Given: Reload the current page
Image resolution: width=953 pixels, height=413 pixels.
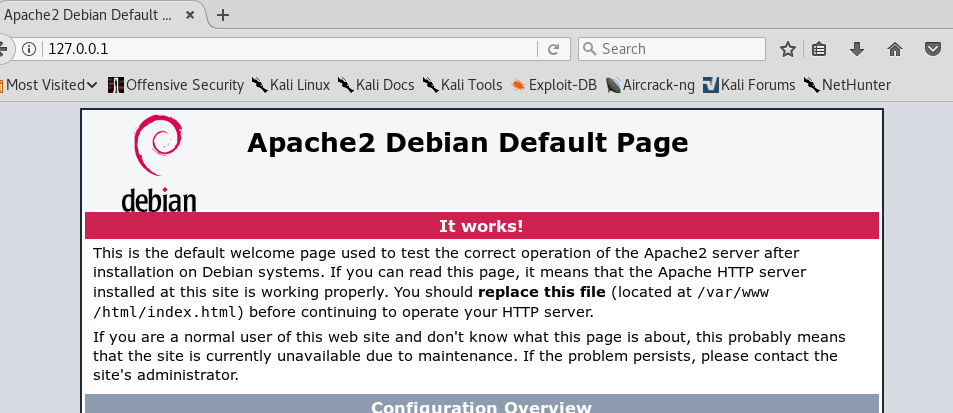Looking at the screenshot, I should pos(553,49).
